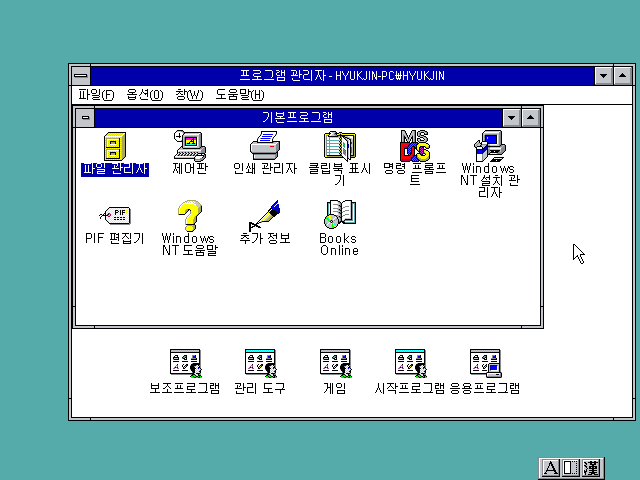Select the Windows NT 설치 관리자 icon
Image resolution: width=640 pixels, height=480 pixels.
(x=490, y=146)
